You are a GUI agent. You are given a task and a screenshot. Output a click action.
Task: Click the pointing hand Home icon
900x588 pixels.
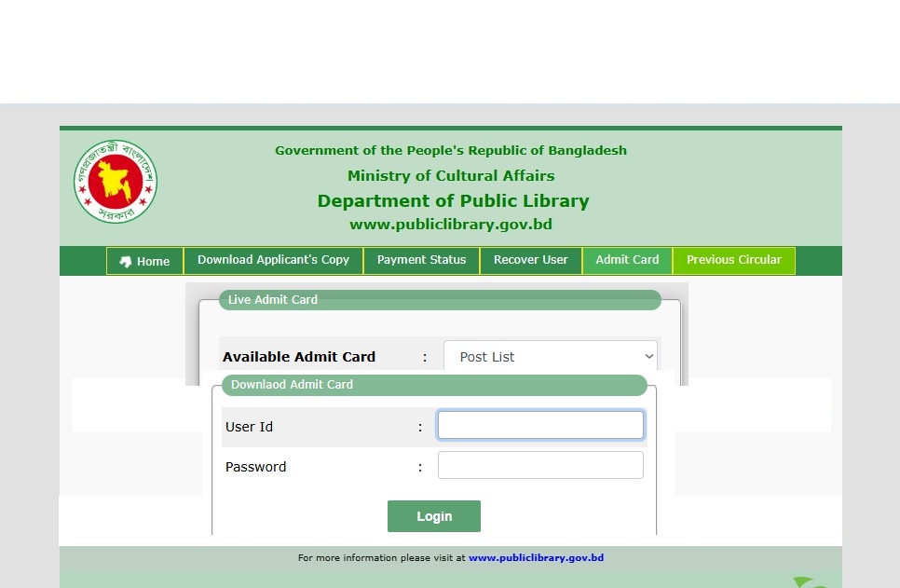tap(126, 262)
